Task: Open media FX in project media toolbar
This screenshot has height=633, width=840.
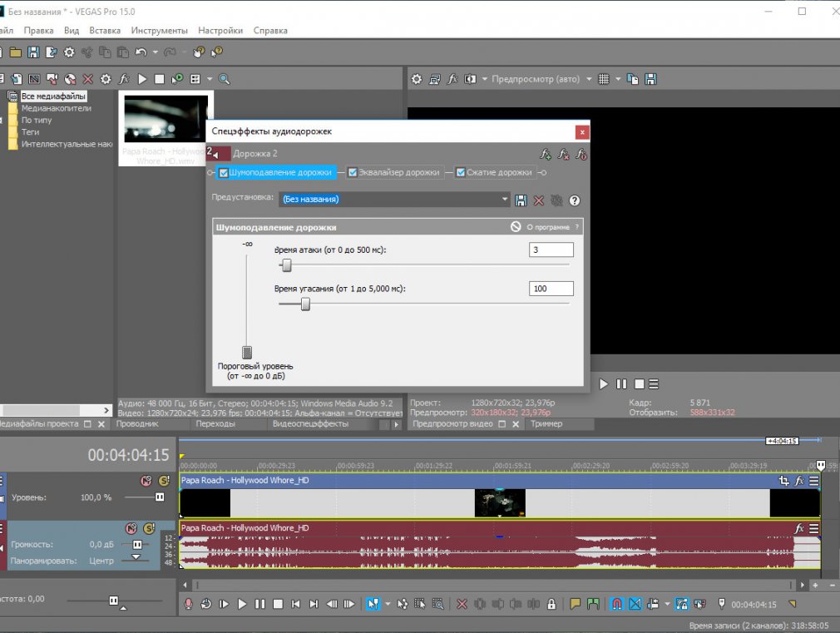Action: (x=124, y=79)
